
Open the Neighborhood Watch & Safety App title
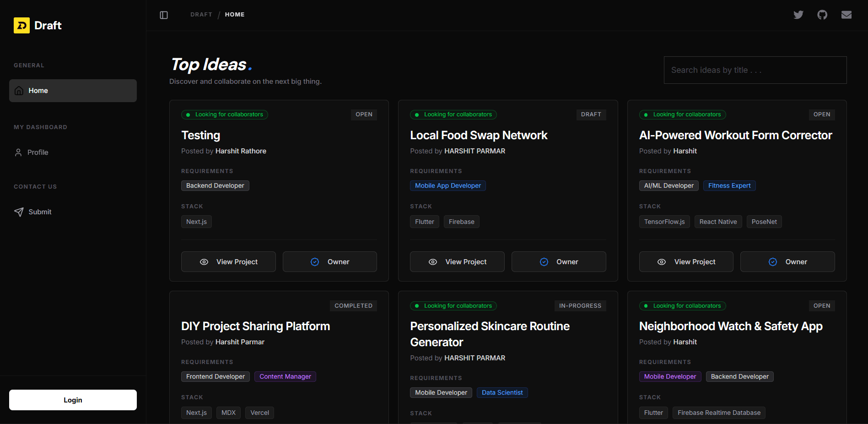[730, 326]
